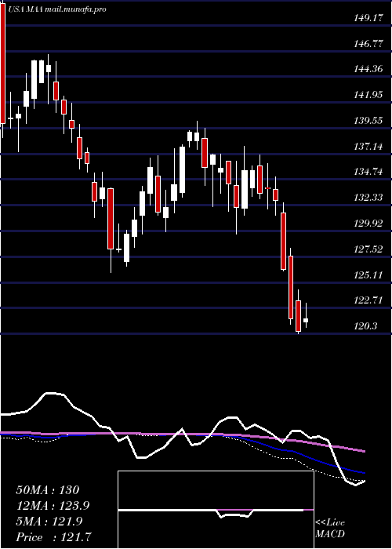Click the 149.17 price axis label
The height and width of the screenshot is (549, 392).
[368, 18]
